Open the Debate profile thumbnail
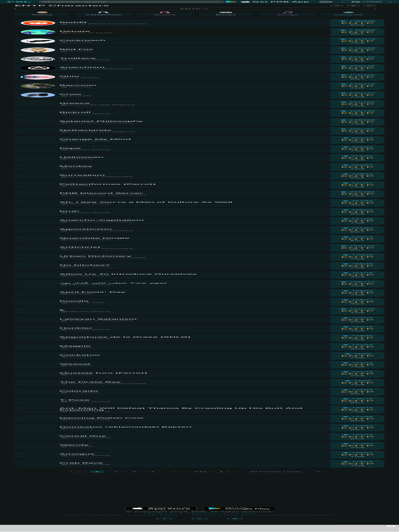 (x=37, y=32)
